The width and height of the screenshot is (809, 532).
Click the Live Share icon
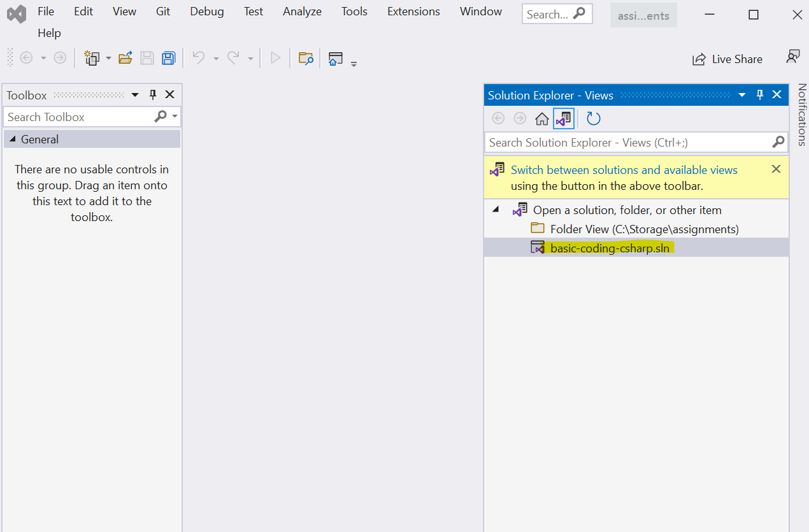pos(699,59)
